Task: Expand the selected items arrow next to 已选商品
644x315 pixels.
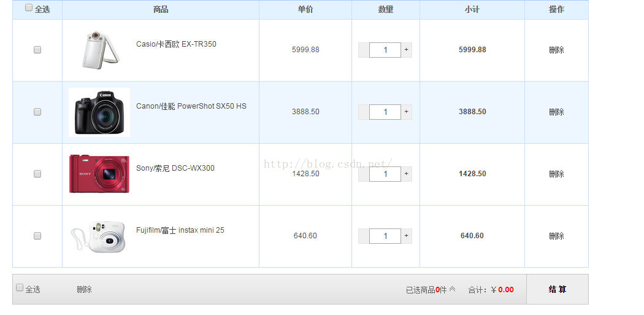Action: point(452,289)
